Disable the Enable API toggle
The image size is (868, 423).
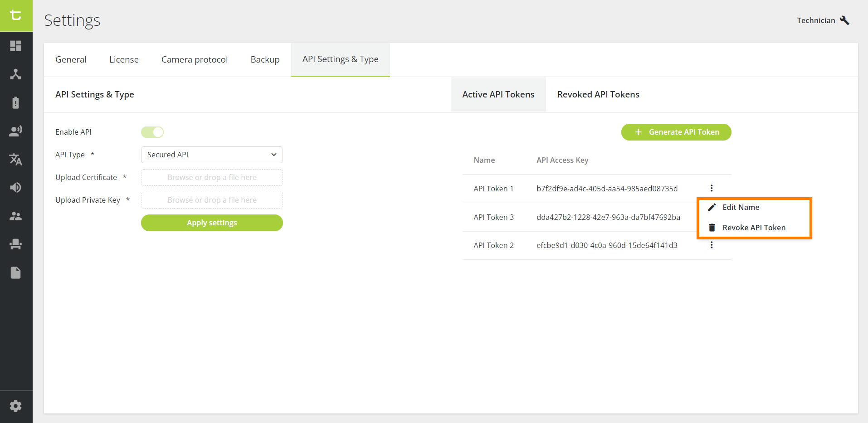152,132
